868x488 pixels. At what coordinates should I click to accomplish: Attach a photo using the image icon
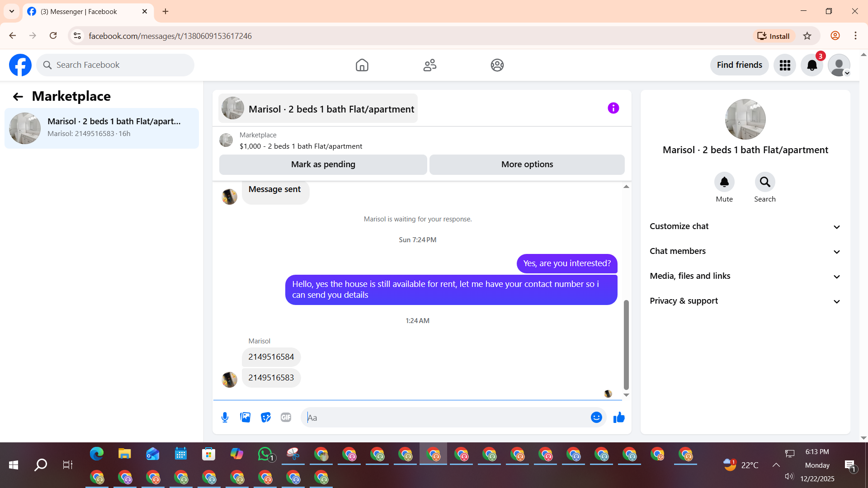point(245,418)
